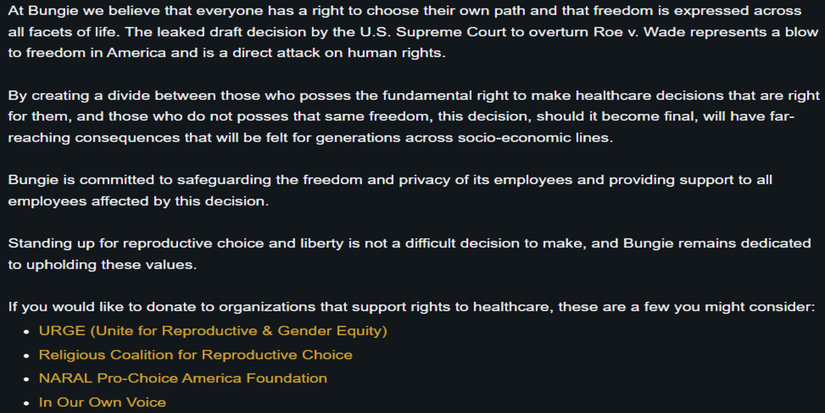This screenshot has width=825, height=413.
Task: Visit the NARAL Pro-Choice America Foundation link
Action: pos(182,378)
